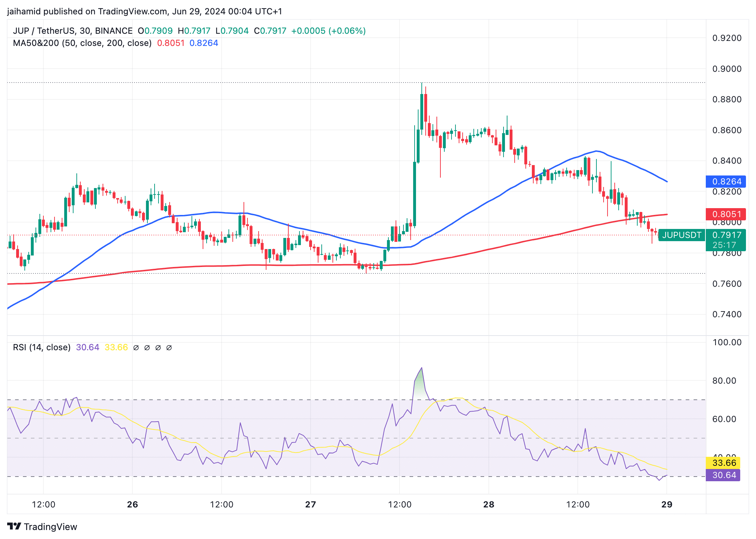Image resolution: width=756 pixels, height=539 pixels.
Task: Click the yellow 33.66 RSI axis tag
Action: 723,463
